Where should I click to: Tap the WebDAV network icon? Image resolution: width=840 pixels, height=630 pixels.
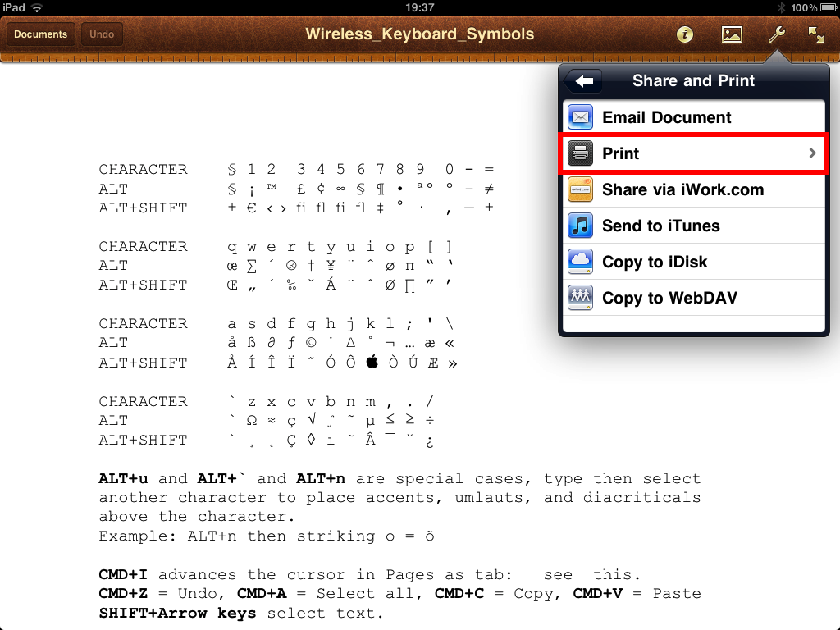(580, 298)
